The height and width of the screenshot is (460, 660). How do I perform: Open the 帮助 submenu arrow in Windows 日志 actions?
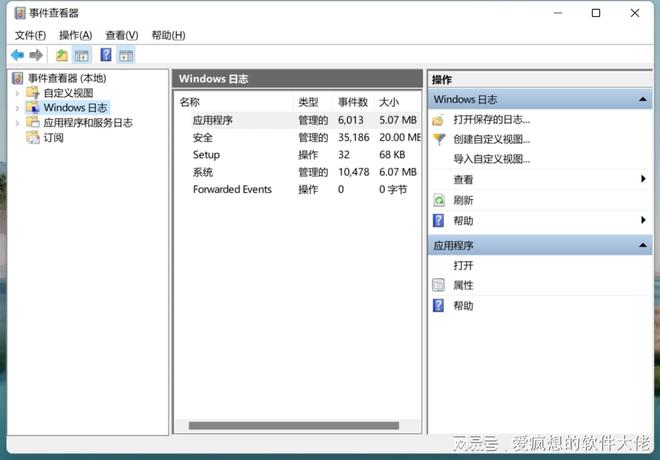[643, 220]
